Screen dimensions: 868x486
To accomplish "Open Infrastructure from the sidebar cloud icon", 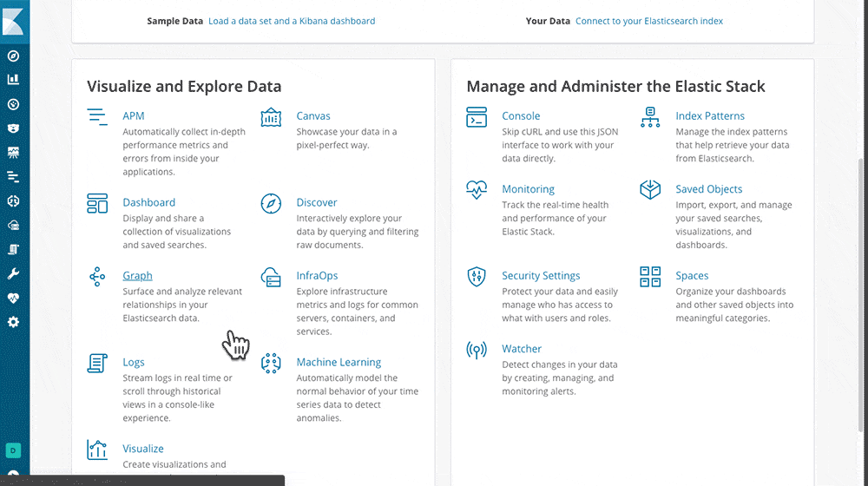I will 13,226.
